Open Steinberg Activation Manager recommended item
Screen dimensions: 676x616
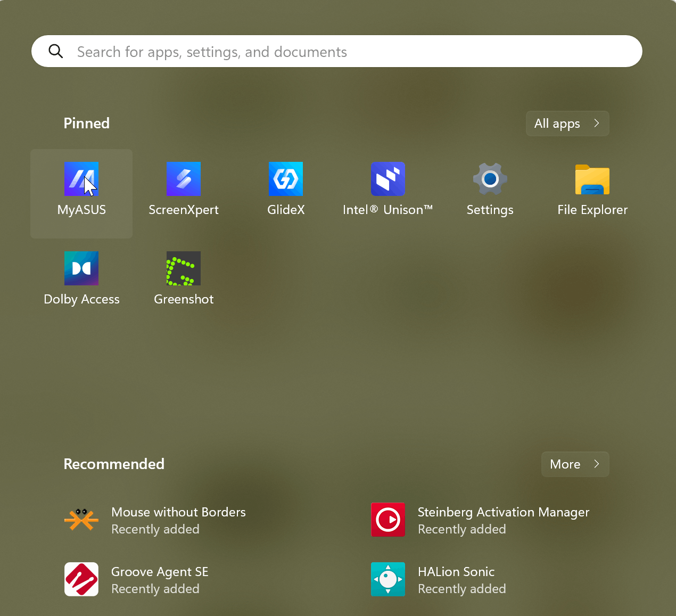[490, 520]
